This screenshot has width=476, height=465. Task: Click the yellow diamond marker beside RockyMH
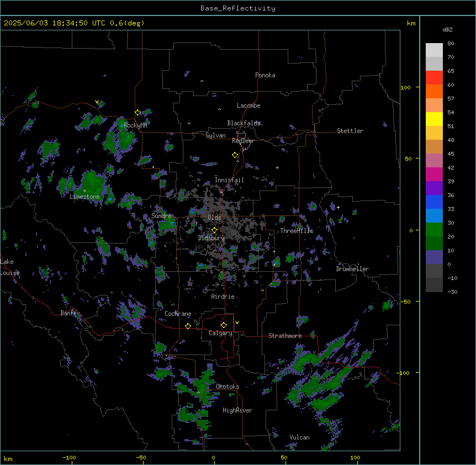pos(138,113)
